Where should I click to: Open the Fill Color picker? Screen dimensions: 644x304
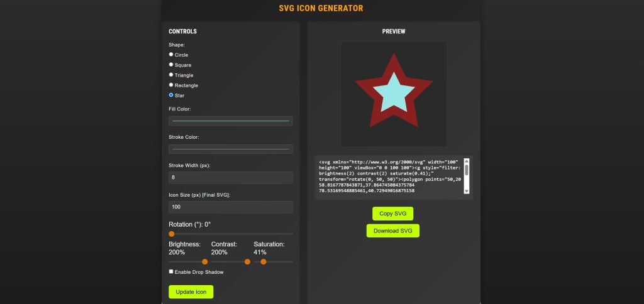coord(230,121)
